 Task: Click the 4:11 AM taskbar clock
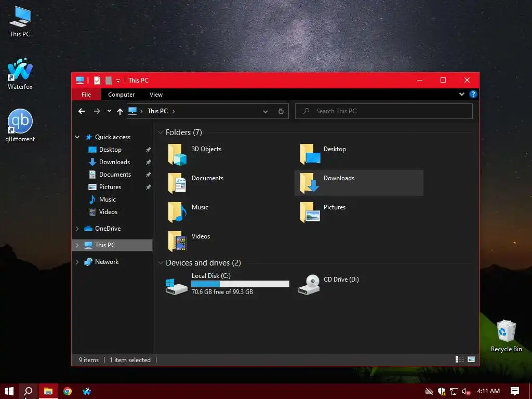click(488, 391)
